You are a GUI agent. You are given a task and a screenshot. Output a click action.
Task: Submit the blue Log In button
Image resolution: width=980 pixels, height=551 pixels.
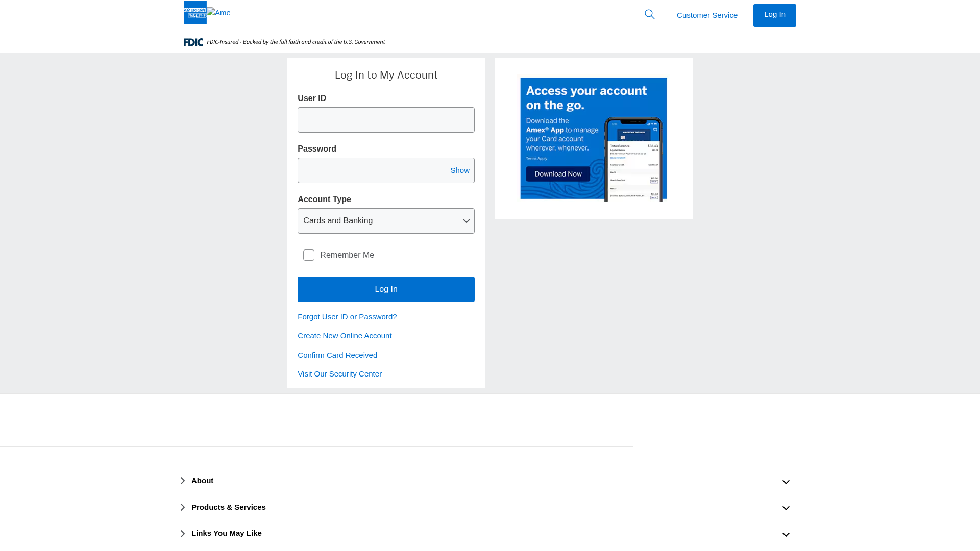tap(386, 289)
